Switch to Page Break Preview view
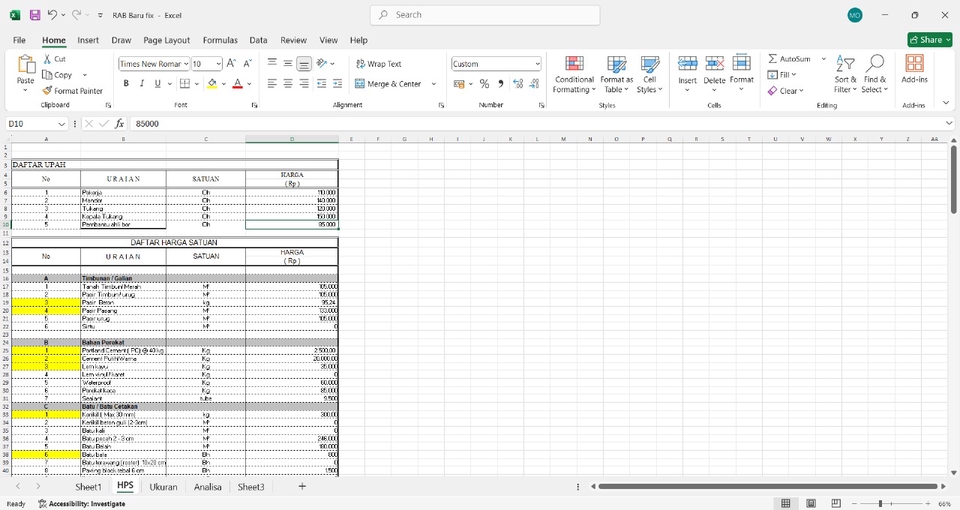Viewport: 960px width, 510px height. pyautogui.click(x=836, y=503)
